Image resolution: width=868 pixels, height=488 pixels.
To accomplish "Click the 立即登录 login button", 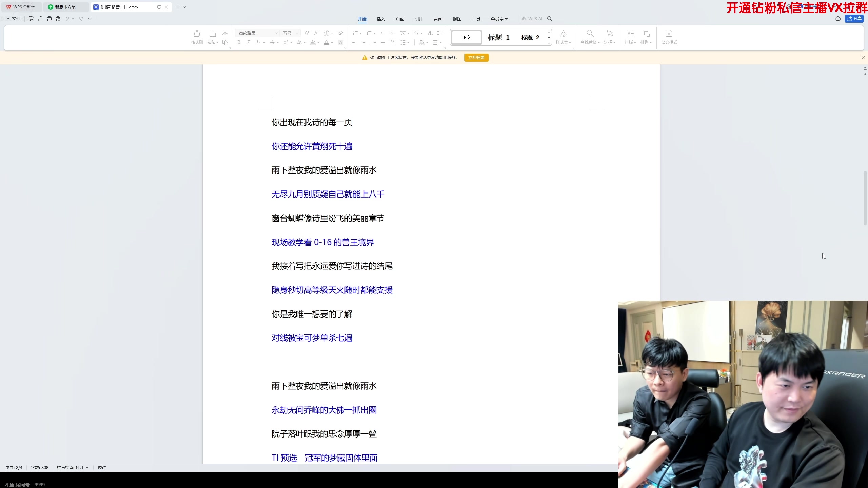I will click(x=476, y=57).
